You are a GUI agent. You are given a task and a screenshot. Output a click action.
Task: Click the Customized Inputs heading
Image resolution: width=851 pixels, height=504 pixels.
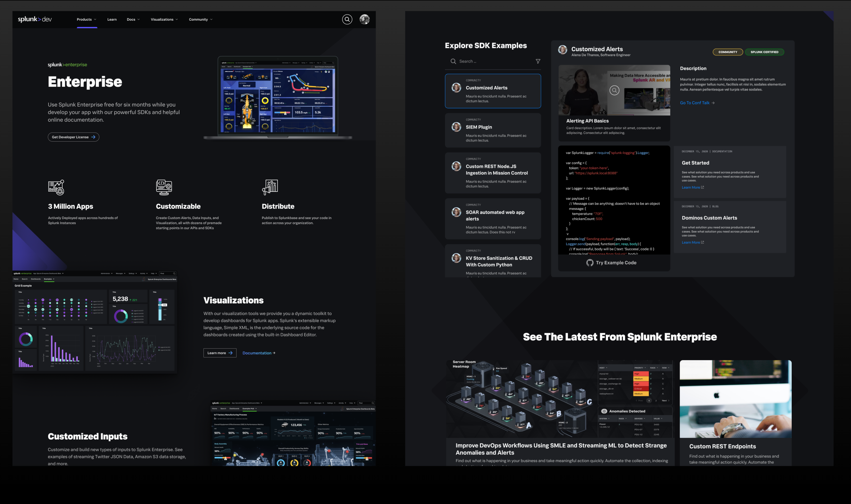point(87,436)
